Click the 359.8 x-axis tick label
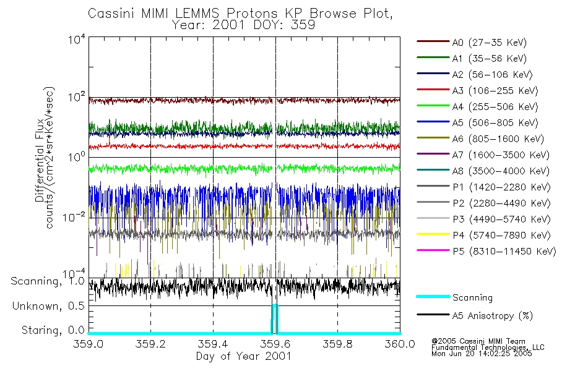This screenshot has height=371, width=588. click(337, 344)
